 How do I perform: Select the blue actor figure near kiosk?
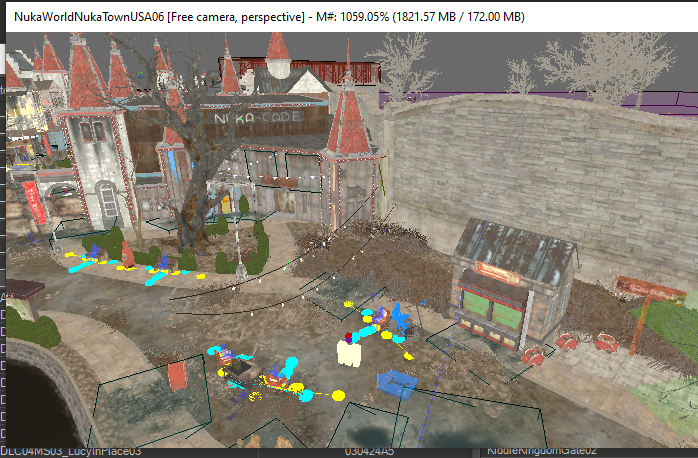point(401,319)
